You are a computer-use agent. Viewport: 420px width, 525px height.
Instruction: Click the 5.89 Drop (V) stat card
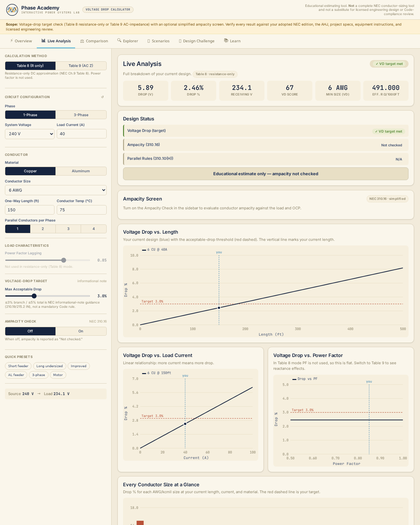tap(146, 91)
